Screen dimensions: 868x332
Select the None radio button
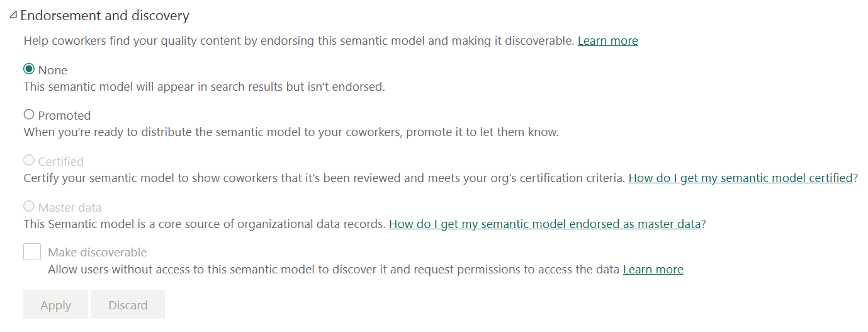[x=29, y=69]
